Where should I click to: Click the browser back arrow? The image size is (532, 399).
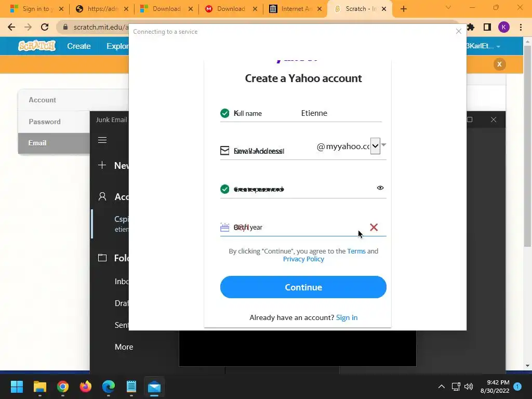[x=11, y=27]
